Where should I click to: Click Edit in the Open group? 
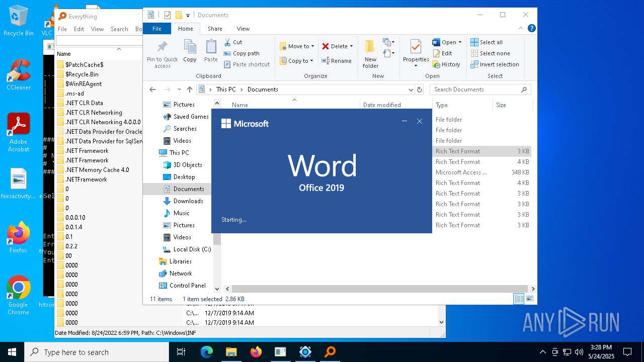442,53
